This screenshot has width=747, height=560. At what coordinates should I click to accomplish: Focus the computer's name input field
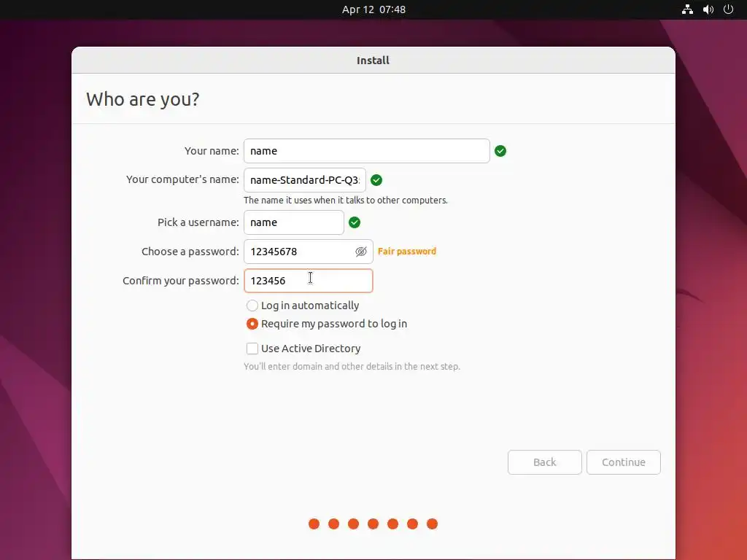tap(304, 180)
